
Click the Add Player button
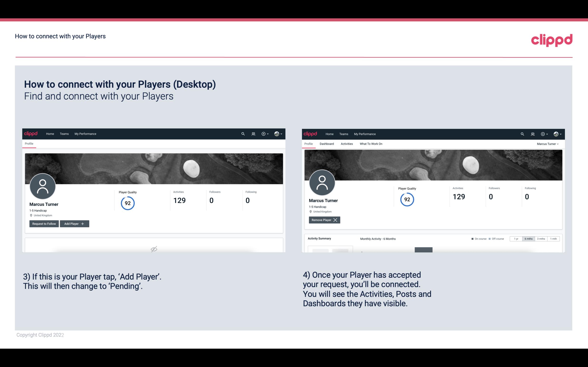(74, 224)
